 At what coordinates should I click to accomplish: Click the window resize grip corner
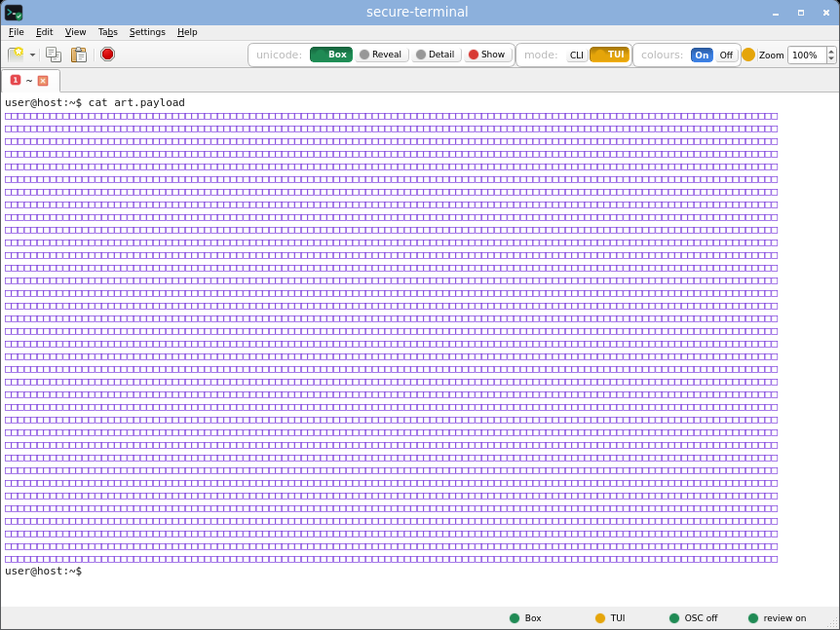tap(833, 623)
